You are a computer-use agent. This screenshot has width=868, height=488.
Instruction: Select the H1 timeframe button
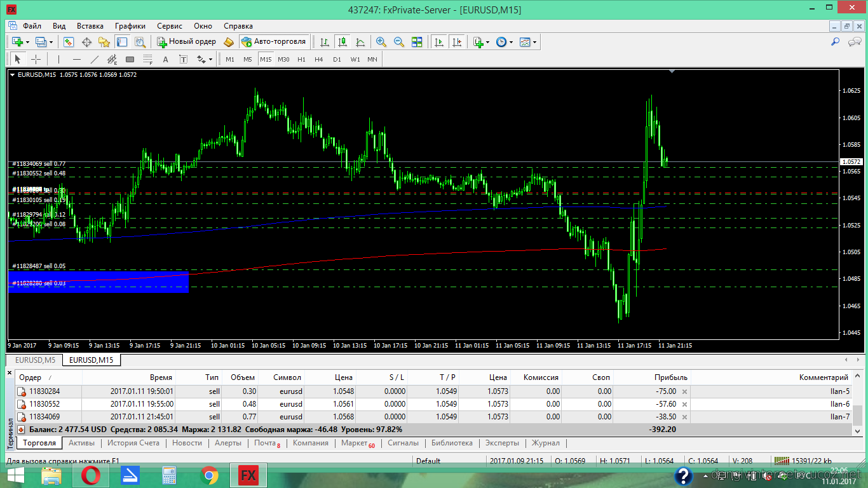(x=301, y=59)
